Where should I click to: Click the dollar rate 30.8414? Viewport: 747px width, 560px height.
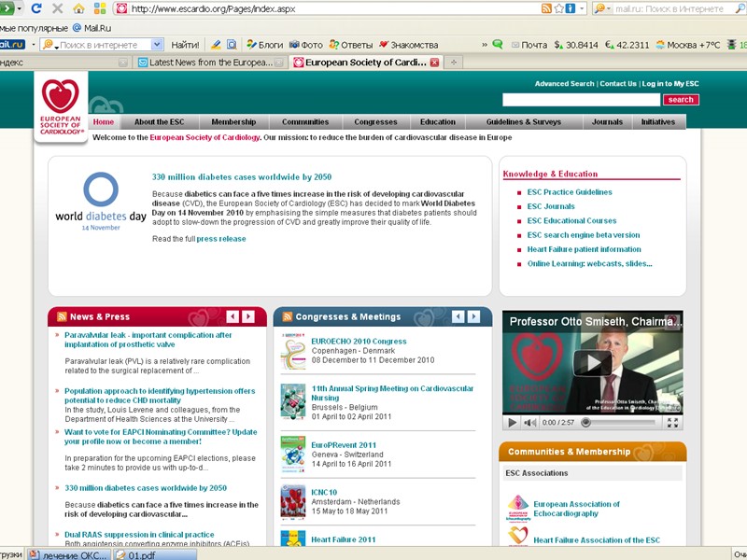tap(576, 45)
